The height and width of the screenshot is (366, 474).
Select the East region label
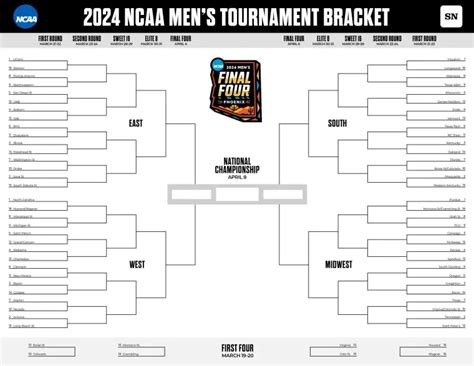coord(136,123)
